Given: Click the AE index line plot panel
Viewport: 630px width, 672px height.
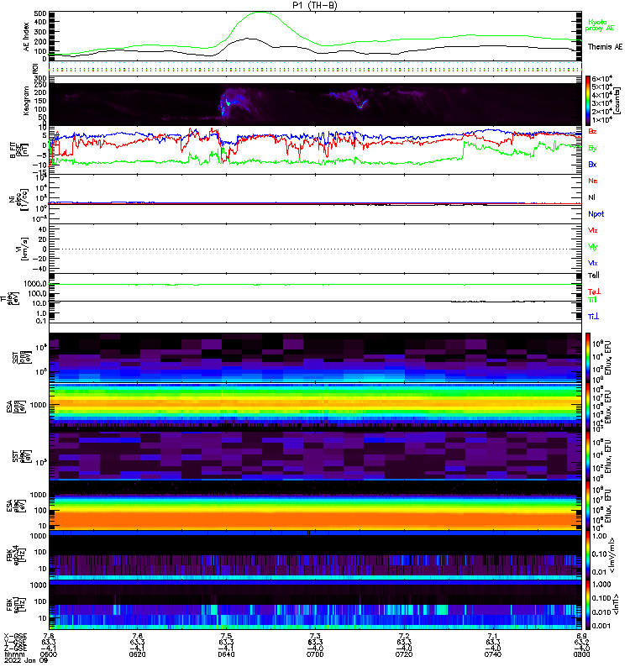Looking at the screenshot, I should (x=315, y=36).
